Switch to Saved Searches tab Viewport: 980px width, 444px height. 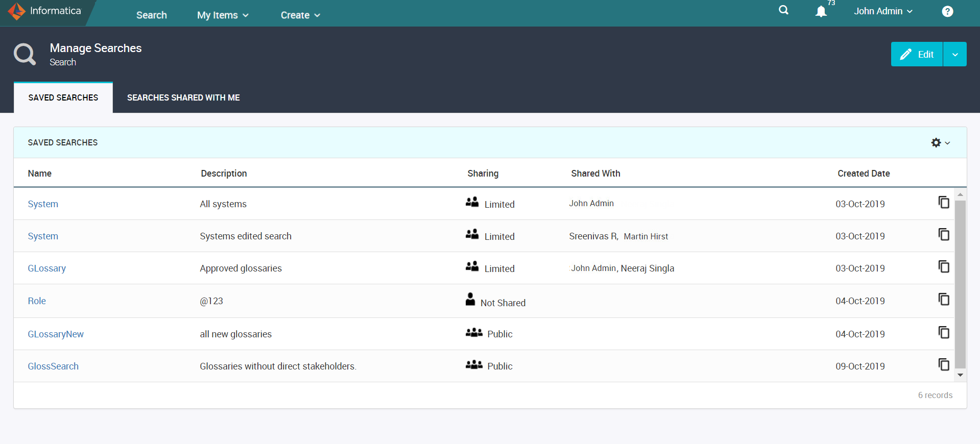[63, 97]
